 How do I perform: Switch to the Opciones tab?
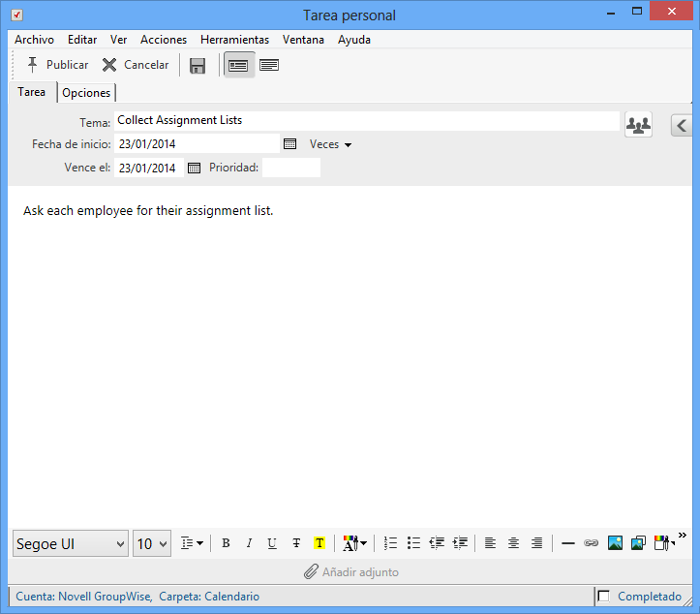pos(86,93)
